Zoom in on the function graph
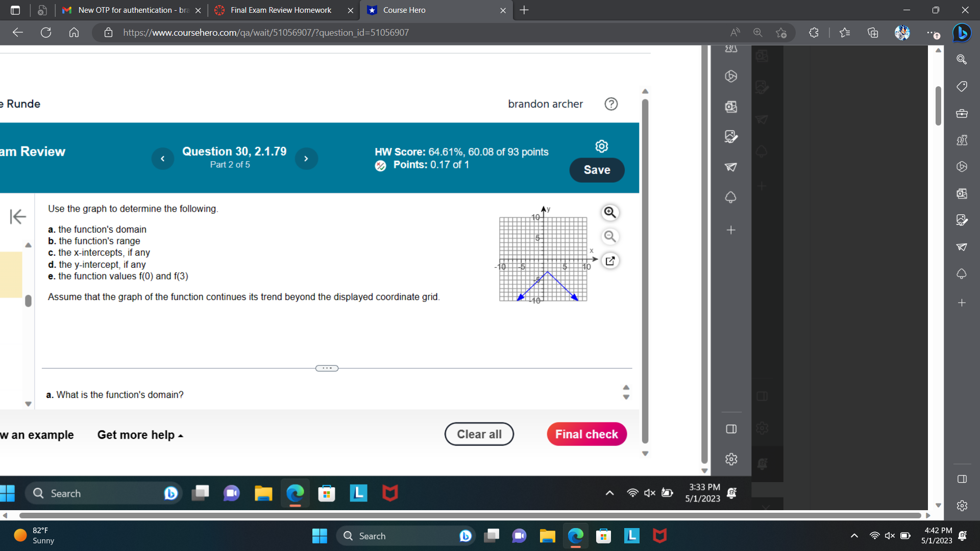Image resolution: width=980 pixels, height=551 pixels. [x=610, y=212]
